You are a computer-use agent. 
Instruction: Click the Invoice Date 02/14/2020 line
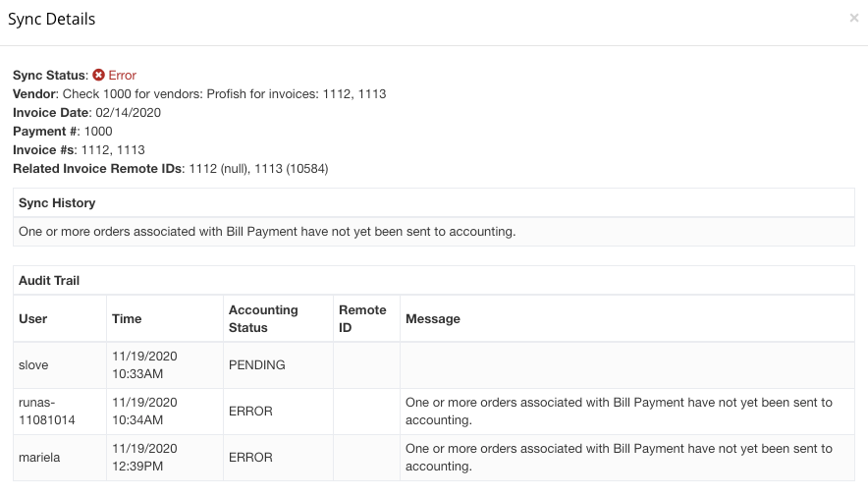click(x=87, y=113)
